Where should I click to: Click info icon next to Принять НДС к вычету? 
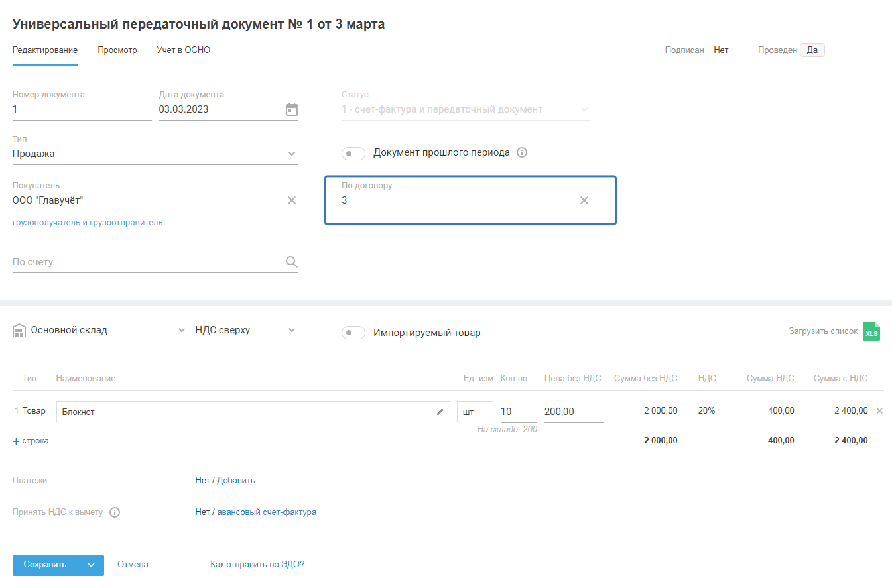click(115, 512)
